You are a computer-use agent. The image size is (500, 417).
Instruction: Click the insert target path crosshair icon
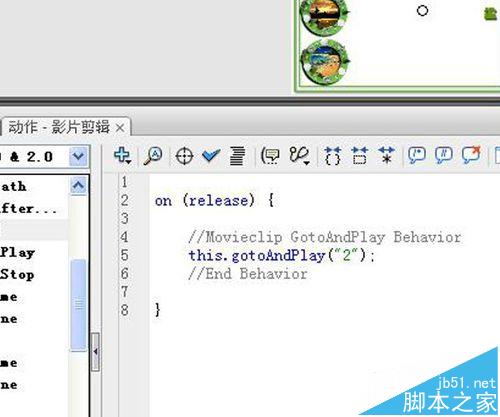point(184,156)
